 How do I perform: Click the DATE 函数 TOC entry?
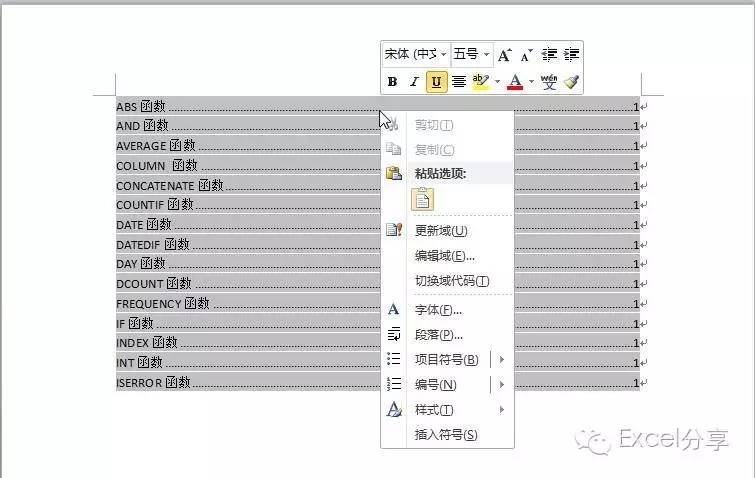pos(143,225)
